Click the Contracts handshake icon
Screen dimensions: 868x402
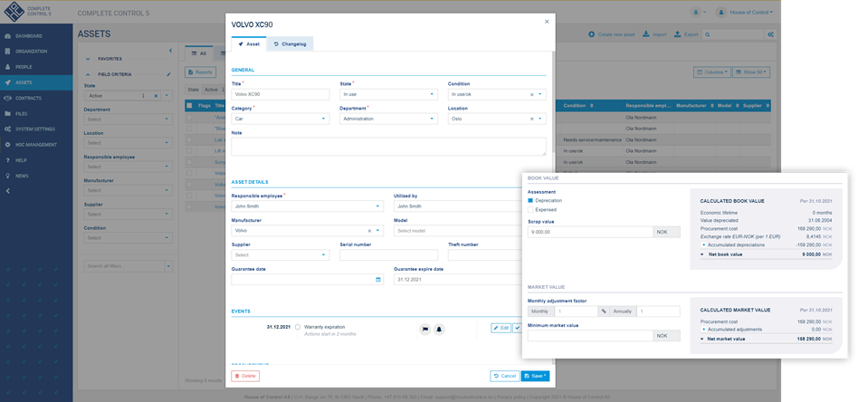pyautogui.click(x=7, y=98)
